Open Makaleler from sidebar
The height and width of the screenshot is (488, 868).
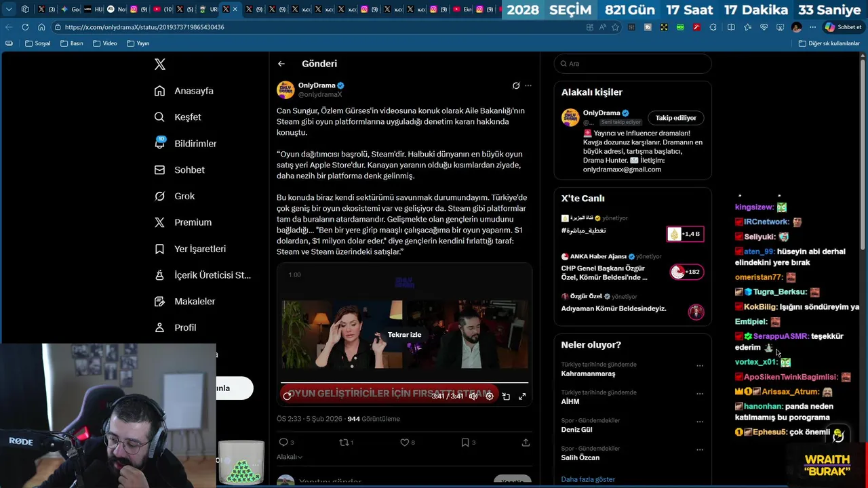tap(185, 301)
